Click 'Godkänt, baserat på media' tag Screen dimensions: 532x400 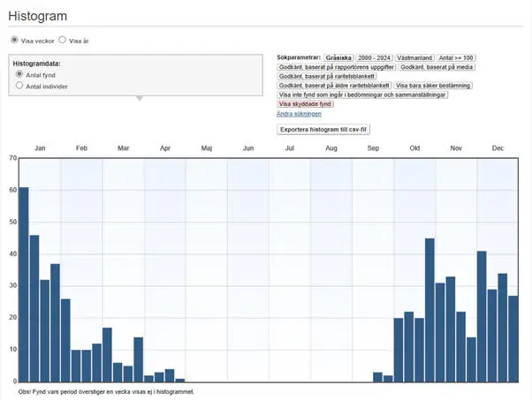437,67
